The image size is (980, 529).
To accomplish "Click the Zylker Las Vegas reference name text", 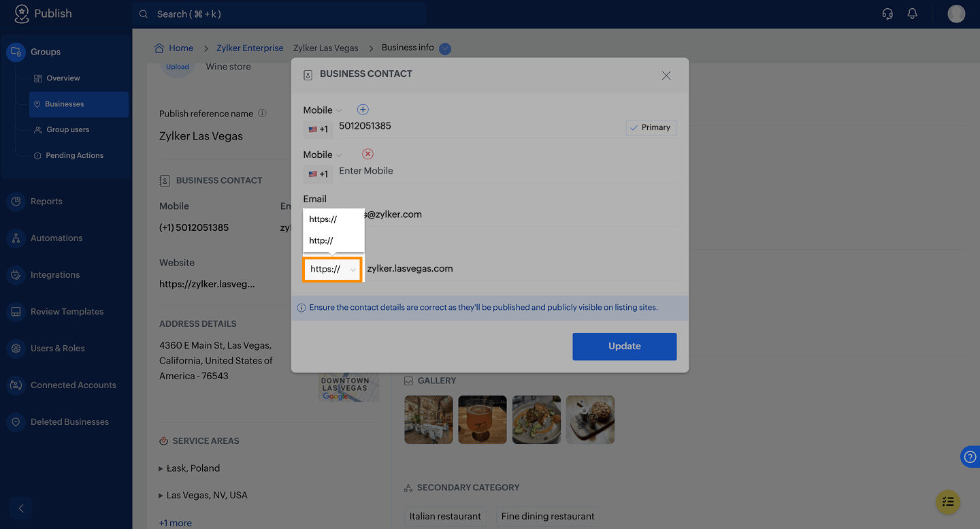I will (201, 136).
